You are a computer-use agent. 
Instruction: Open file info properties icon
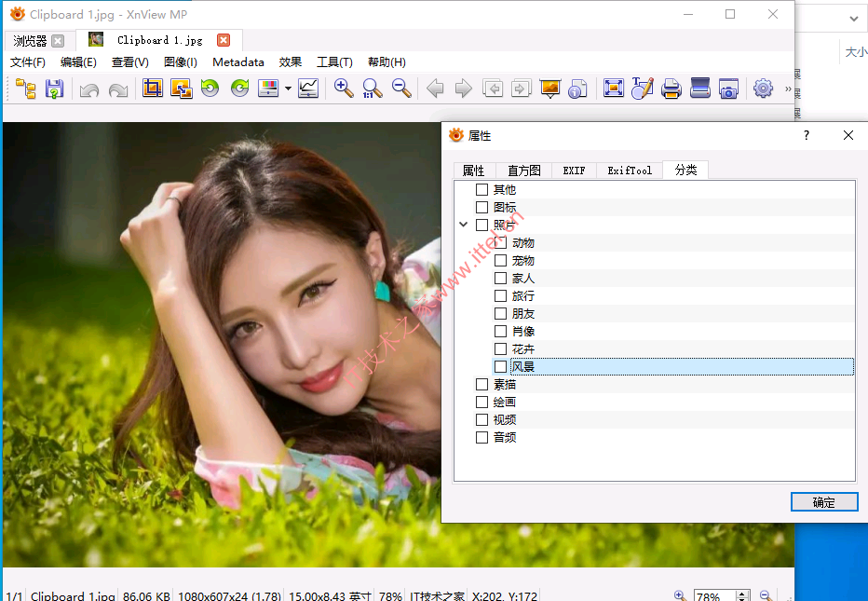577,89
